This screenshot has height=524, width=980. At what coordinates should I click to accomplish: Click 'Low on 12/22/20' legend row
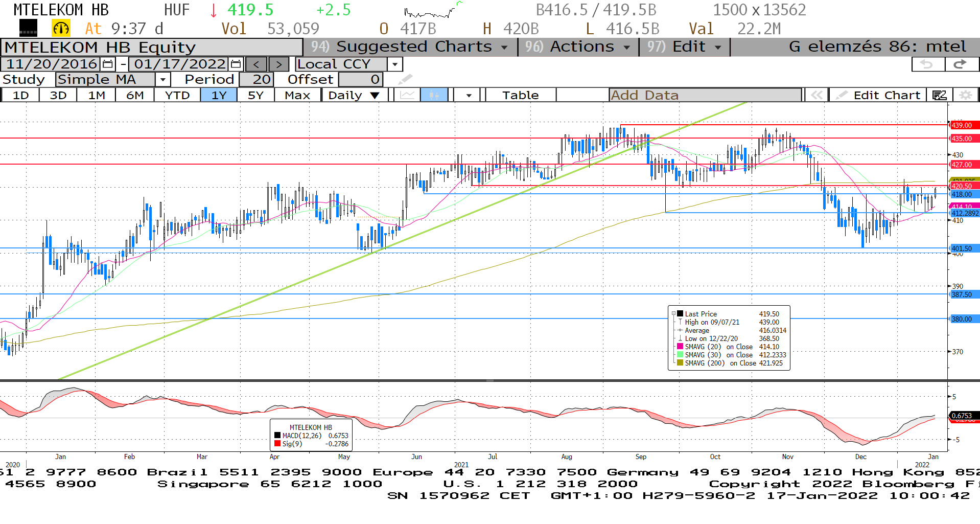[732, 338]
